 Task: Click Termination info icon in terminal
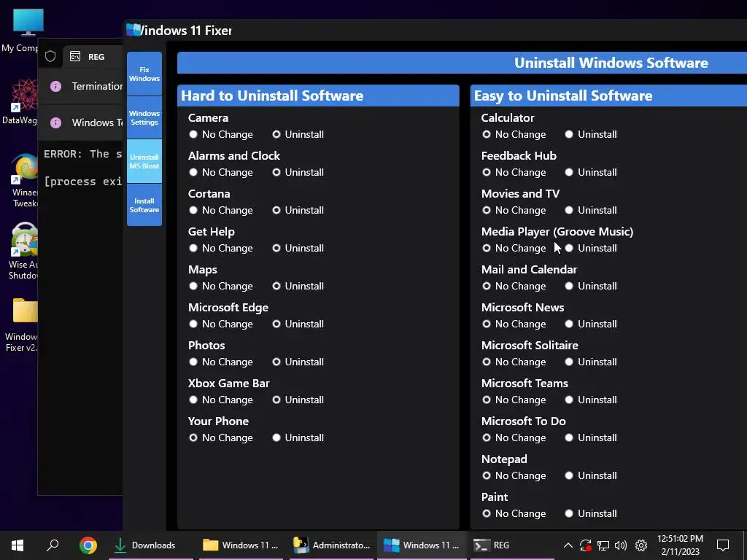[x=55, y=86]
